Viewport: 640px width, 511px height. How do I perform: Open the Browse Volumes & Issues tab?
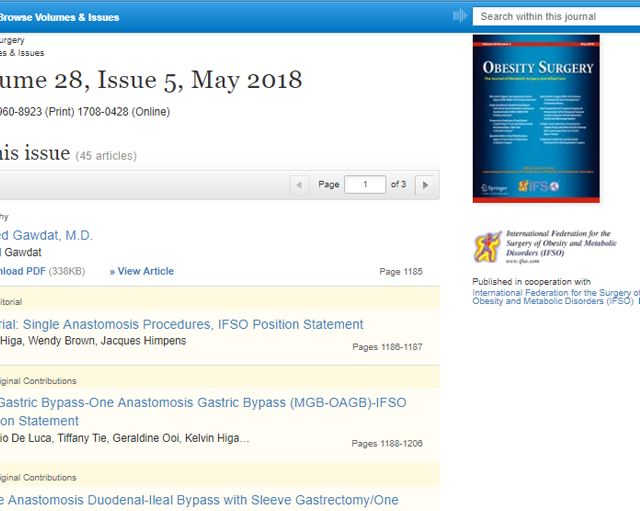(60, 17)
